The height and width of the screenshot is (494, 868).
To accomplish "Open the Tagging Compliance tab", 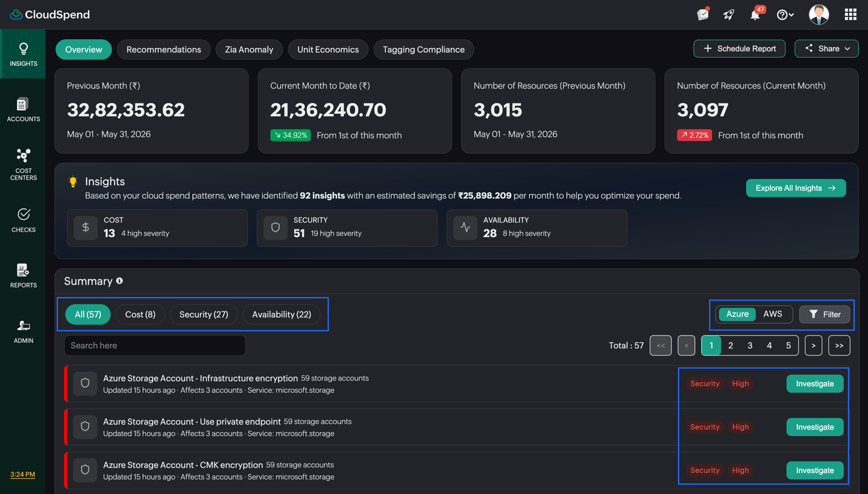I will (424, 49).
